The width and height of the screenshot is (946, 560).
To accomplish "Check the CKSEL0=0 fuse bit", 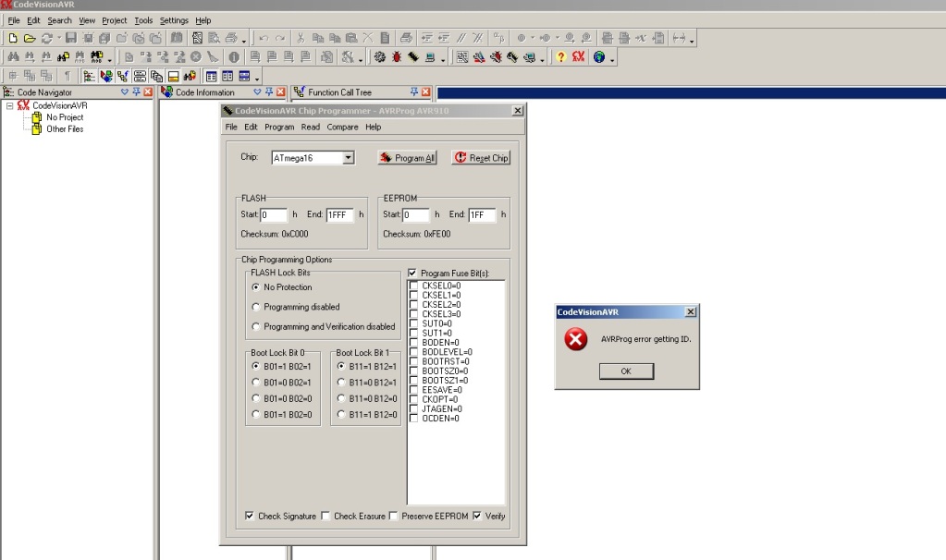I will (413, 286).
